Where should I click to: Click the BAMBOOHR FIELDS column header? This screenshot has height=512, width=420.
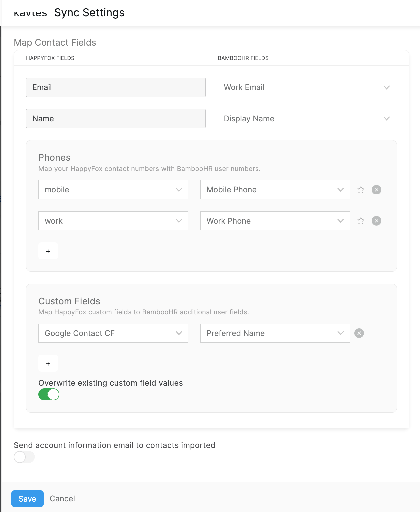point(243,58)
